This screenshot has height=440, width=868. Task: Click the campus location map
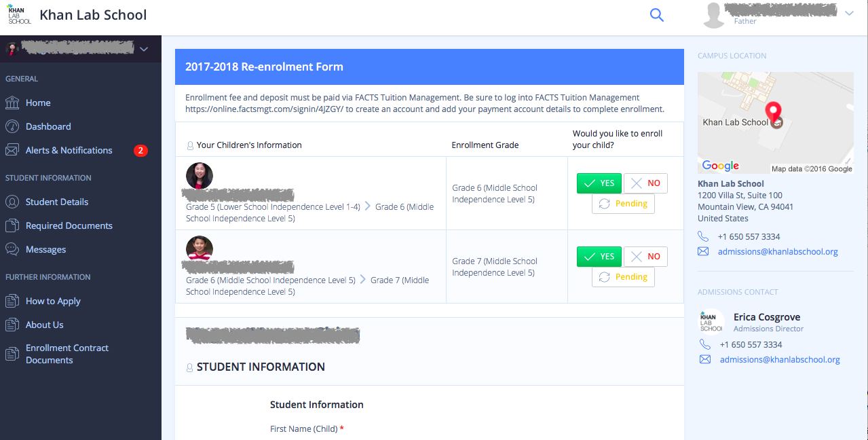pos(776,124)
